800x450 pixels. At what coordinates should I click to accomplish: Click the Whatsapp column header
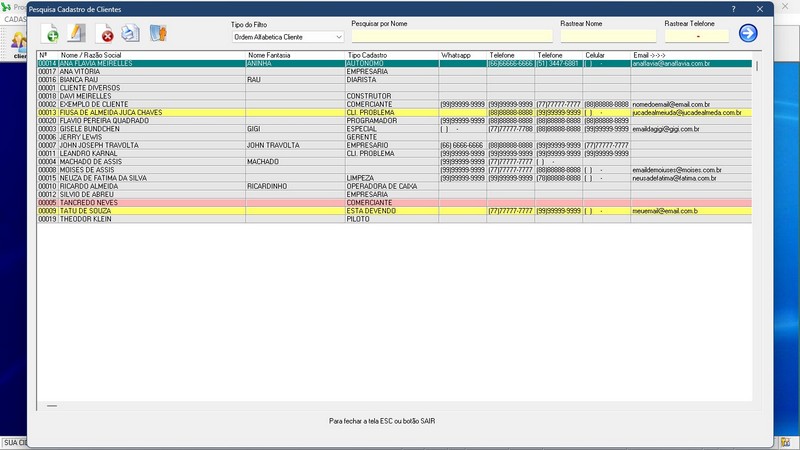(x=463, y=55)
